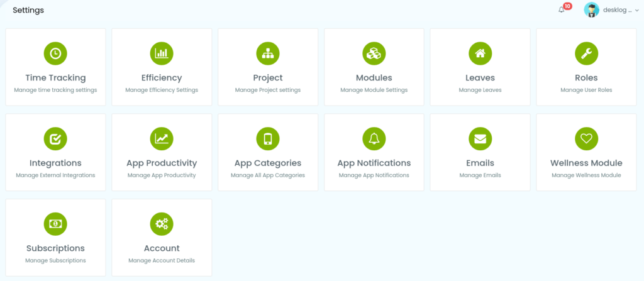Go to the Account title

[x=162, y=248]
